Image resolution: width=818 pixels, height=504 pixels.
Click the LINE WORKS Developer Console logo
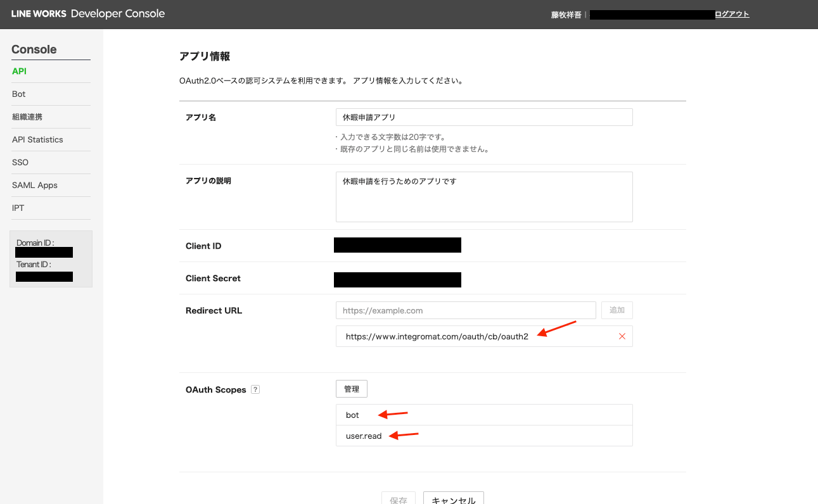pos(88,14)
